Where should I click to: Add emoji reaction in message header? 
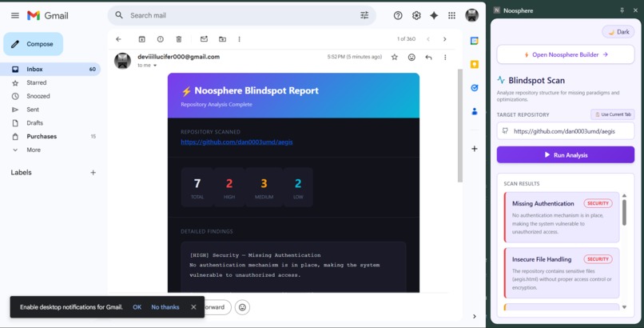[411, 57]
